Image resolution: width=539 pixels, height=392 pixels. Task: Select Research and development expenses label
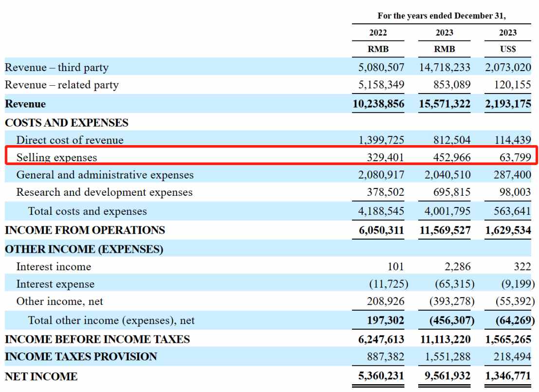click(104, 192)
